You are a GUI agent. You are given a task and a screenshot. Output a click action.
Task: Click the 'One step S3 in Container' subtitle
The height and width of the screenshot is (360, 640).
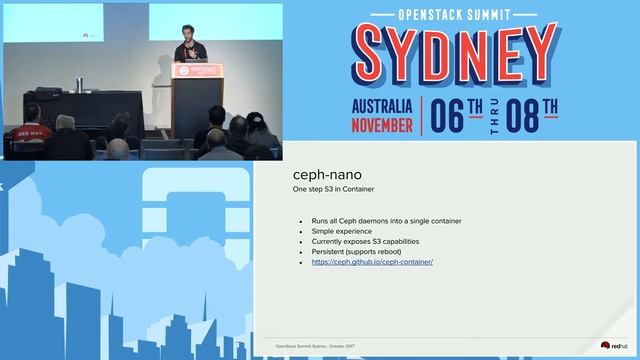[333, 189]
